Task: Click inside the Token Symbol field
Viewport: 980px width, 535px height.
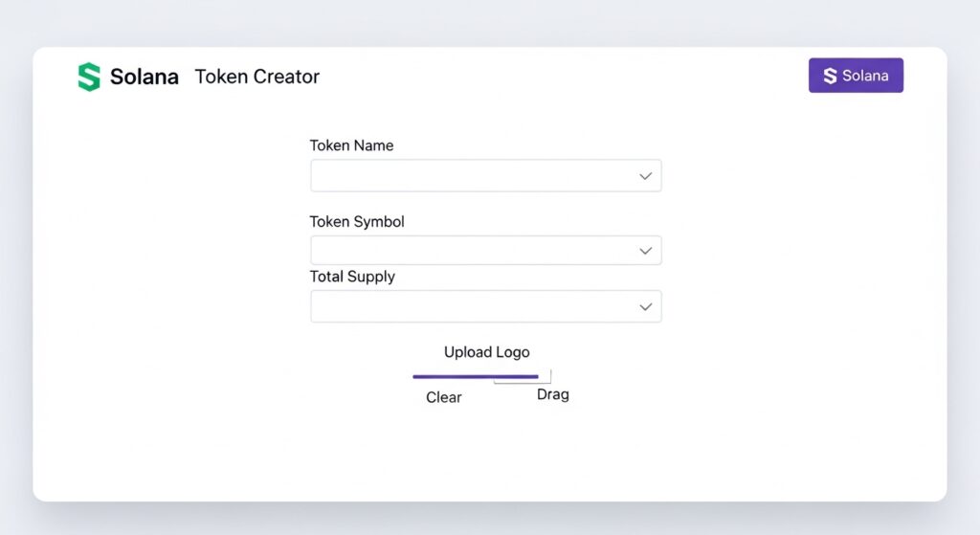Action: pyautogui.click(x=469, y=251)
